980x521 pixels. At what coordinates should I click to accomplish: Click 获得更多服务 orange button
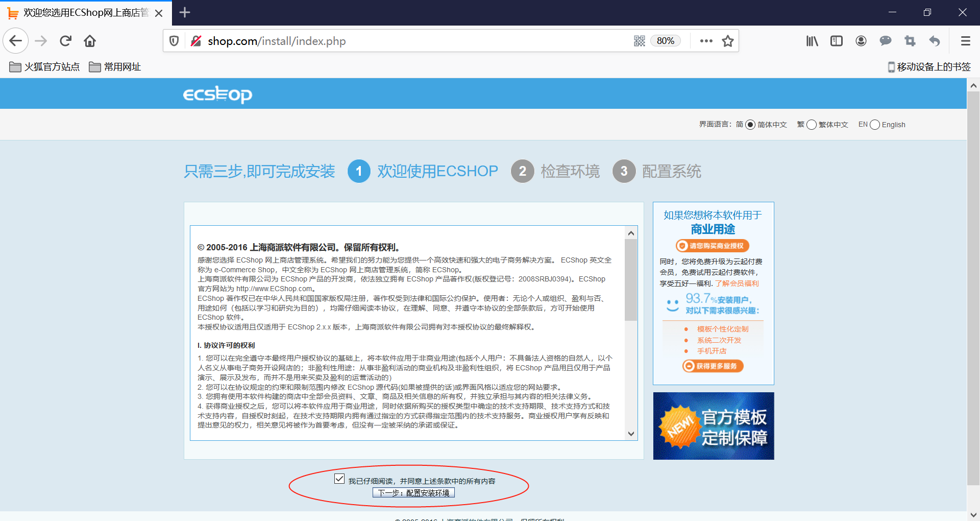(x=713, y=366)
